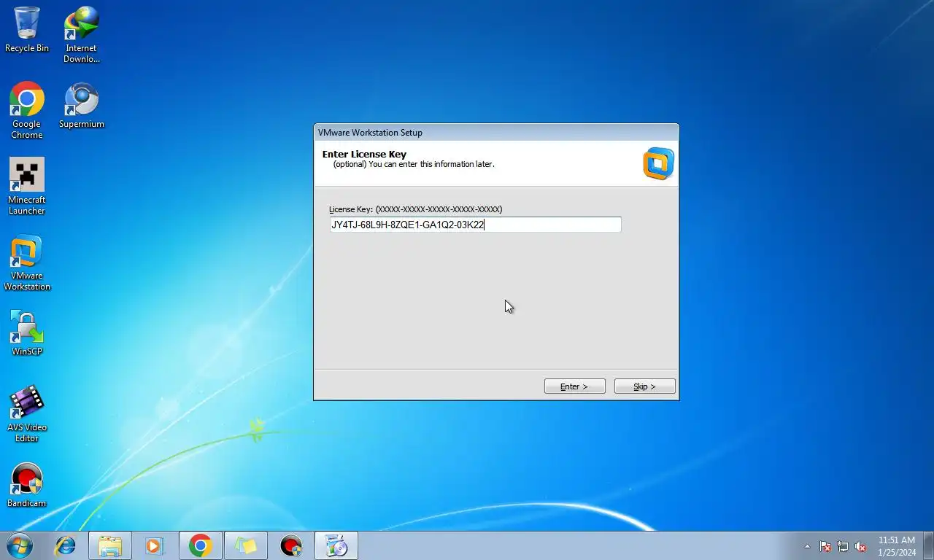Screen dimensions: 934x560
Task: Select the Bandicam desktop shortcut
Action: 27,485
